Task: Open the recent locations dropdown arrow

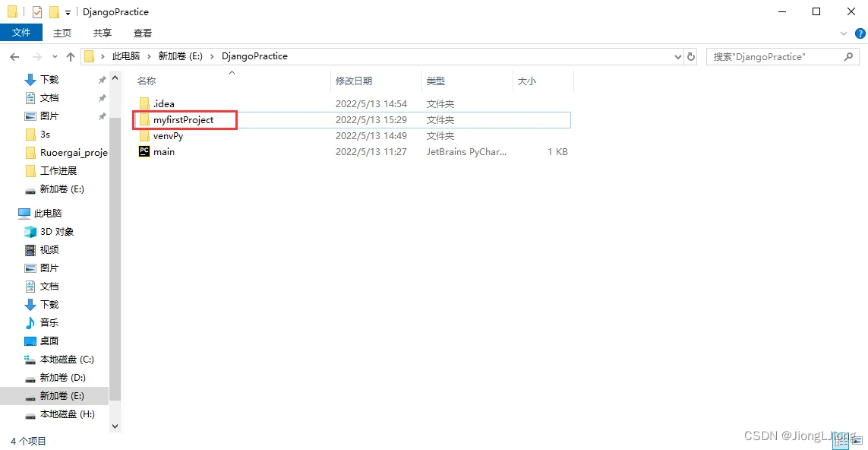Action: [x=54, y=56]
